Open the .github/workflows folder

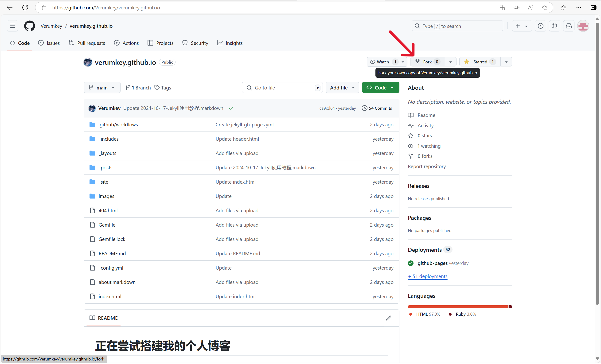[x=118, y=125]
